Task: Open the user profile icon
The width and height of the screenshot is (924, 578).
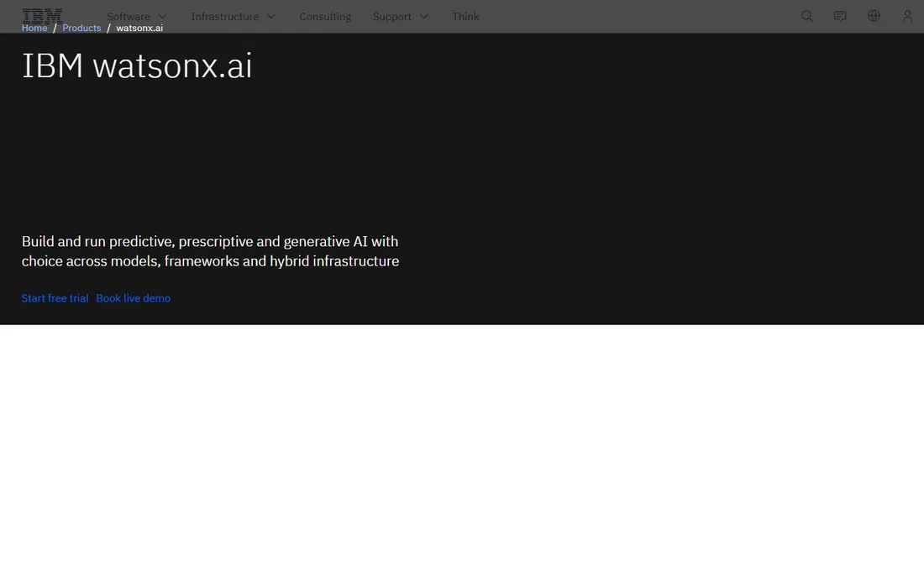Action: (x=907, y=17)
